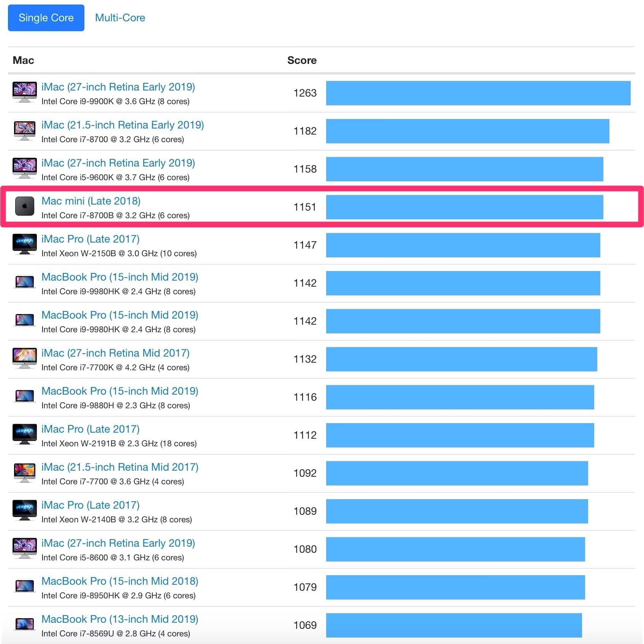Screen dimensions: 644x644
Task: Click the score value 1092
Action: tap(305, 473)
